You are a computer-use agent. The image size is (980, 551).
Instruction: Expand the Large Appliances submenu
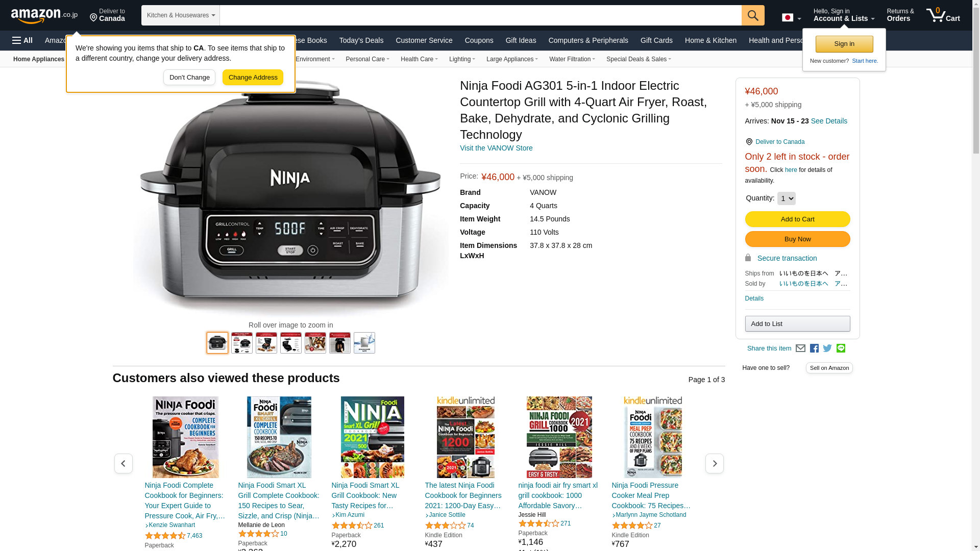512,59
